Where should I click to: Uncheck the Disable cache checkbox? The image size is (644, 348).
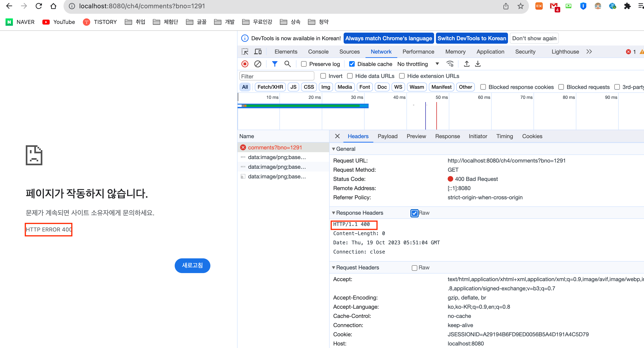point(352,64)
